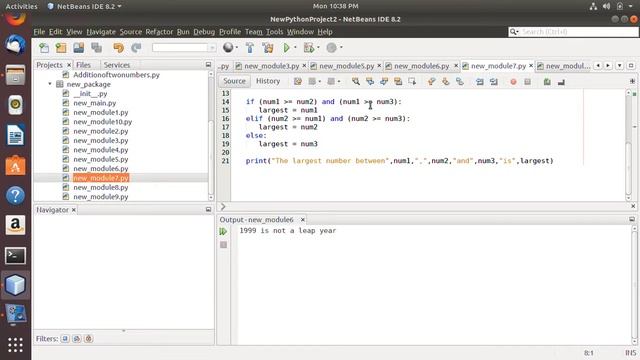
Task: Click the Comment icon in editor toolbar
Action: click(547, 82)
